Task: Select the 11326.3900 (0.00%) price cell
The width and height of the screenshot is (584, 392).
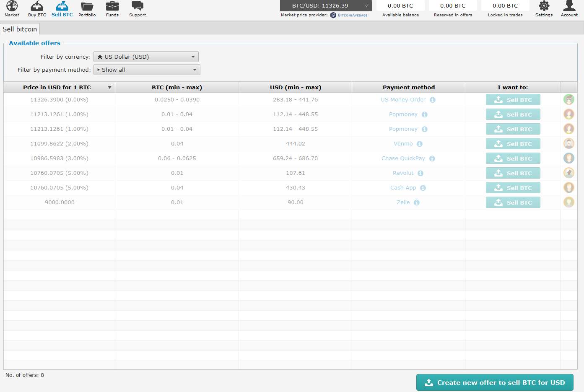Action: 59,100
